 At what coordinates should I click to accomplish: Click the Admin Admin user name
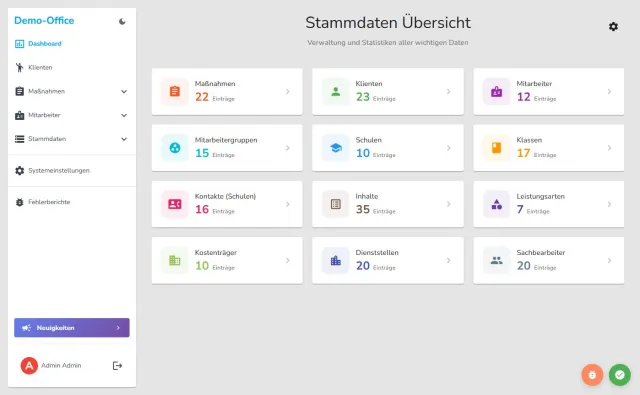[61, 366]
